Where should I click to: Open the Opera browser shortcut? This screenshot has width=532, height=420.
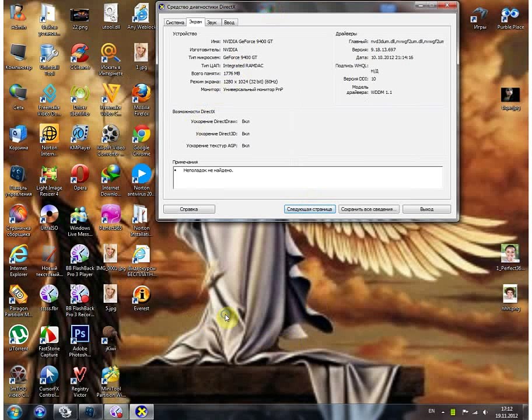80,177
